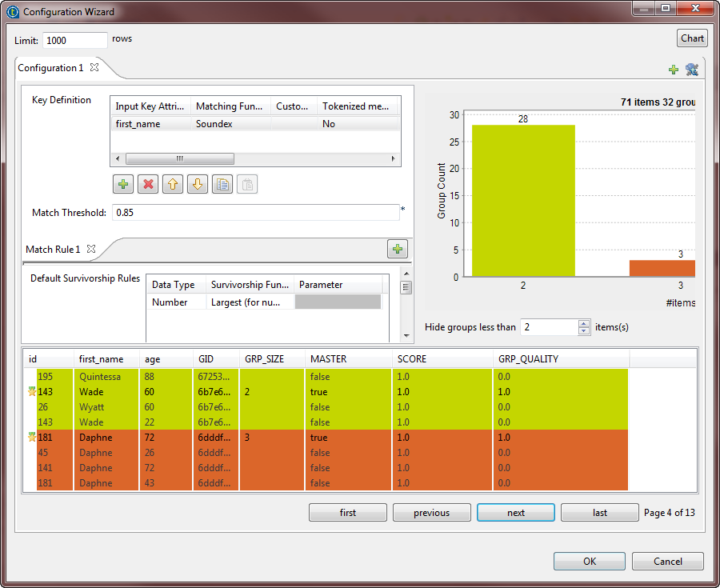Click the Match Threshold input field
This screenshot has height=588, width=720.
[x=254, y=213]
